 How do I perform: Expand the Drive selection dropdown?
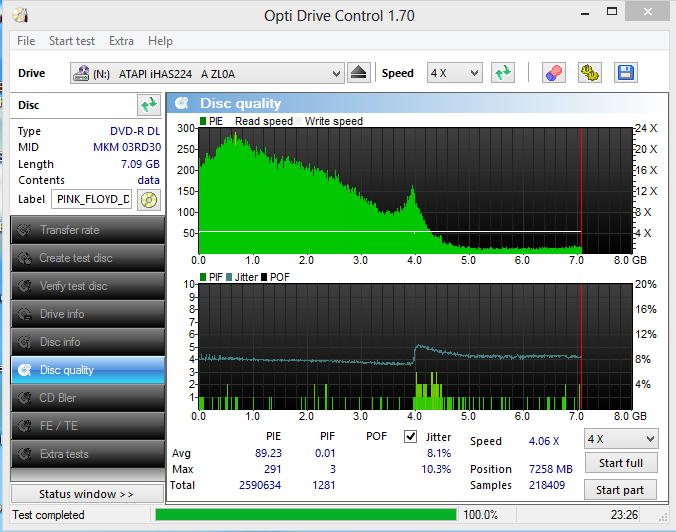click(x=207, y=73)
